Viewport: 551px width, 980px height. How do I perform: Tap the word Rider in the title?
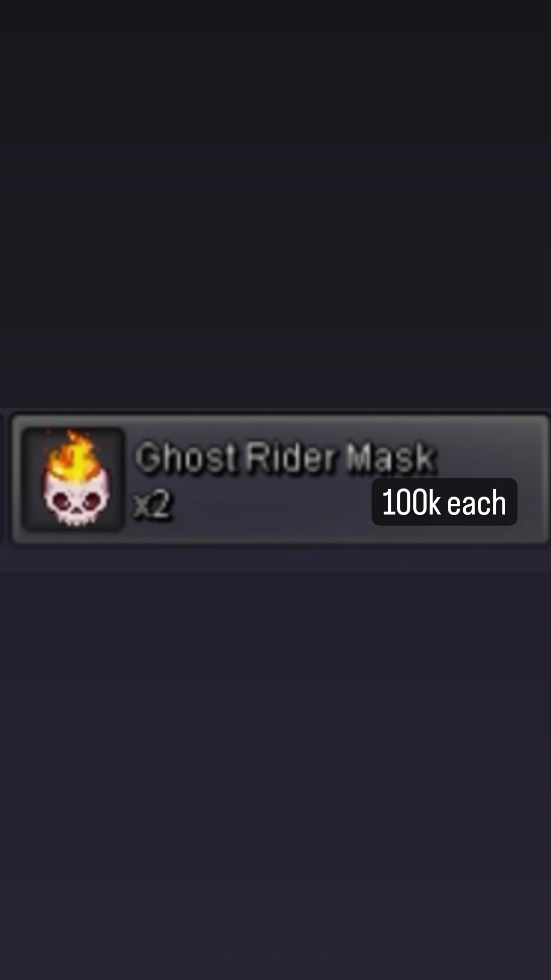coord(291,457)
